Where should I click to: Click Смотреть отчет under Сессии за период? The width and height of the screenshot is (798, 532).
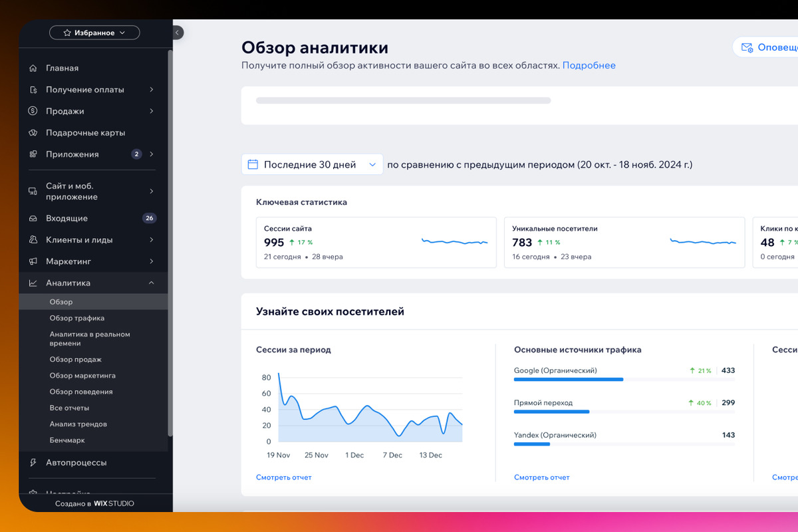283,477
